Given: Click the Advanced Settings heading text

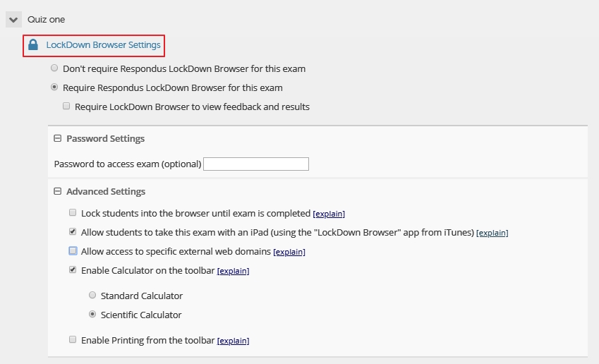Looking at the screenshot, I should (106, 191).
